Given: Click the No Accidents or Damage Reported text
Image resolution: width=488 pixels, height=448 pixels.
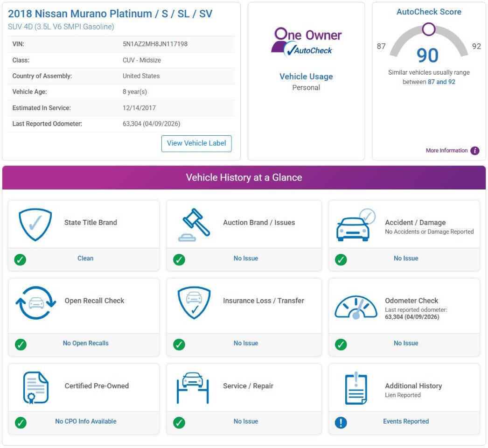Looking at the screenshot, I should (429, 231).
